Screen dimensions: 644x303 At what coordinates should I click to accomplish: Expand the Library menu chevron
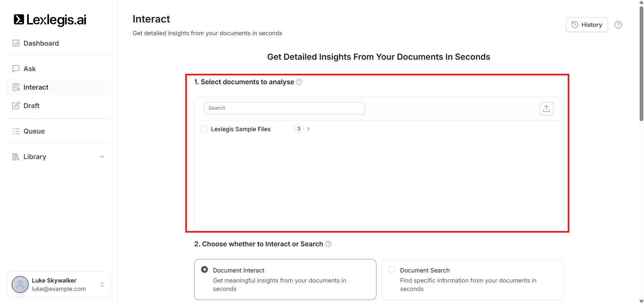pos(102,157)
